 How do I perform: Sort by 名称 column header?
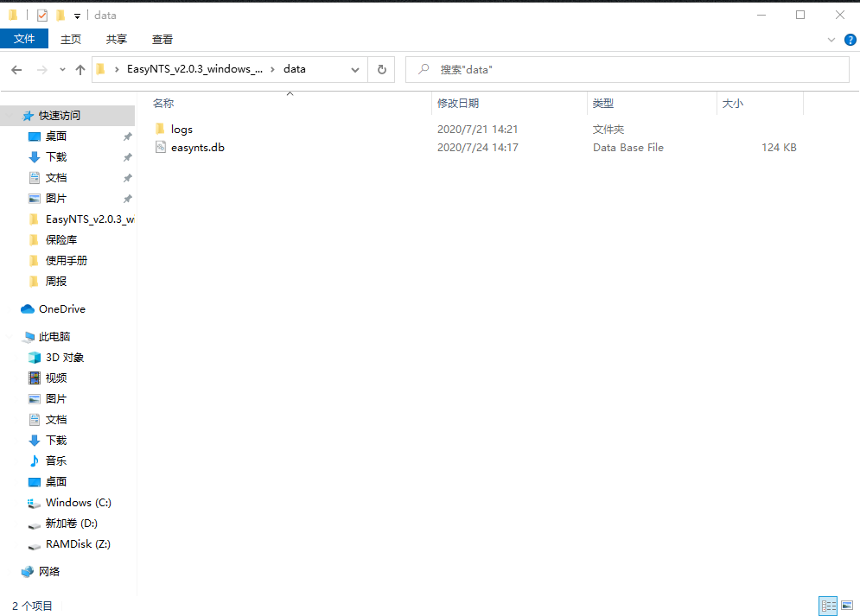click(163, 103)
